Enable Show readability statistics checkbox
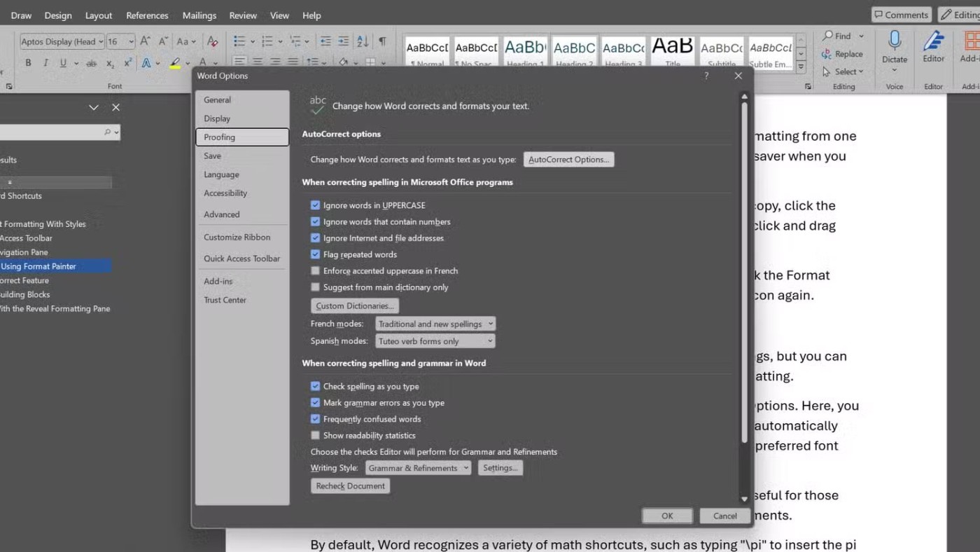980x552 pixels. (315, 436)
